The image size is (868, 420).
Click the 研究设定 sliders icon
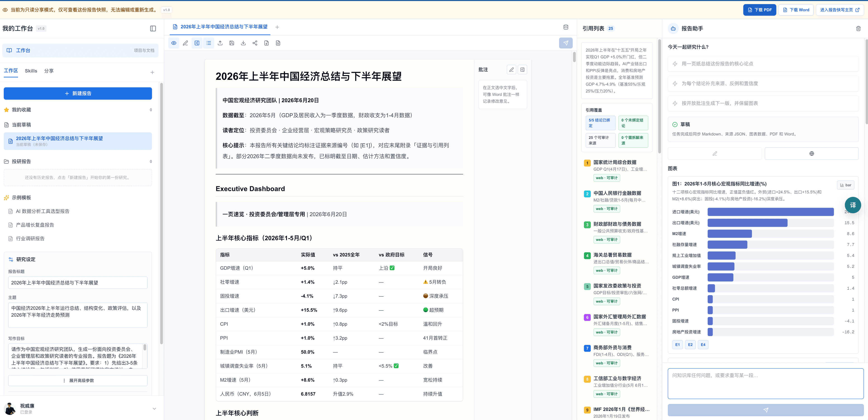[11, 259]
